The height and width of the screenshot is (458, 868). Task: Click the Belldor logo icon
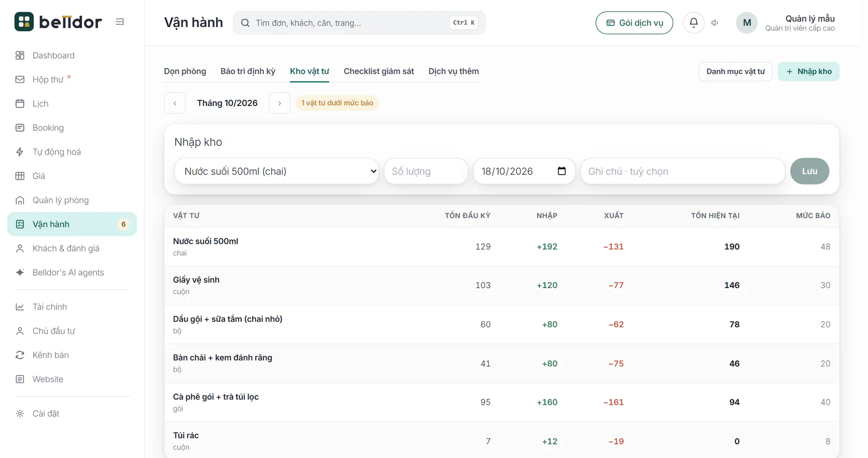tap(24, 22)
